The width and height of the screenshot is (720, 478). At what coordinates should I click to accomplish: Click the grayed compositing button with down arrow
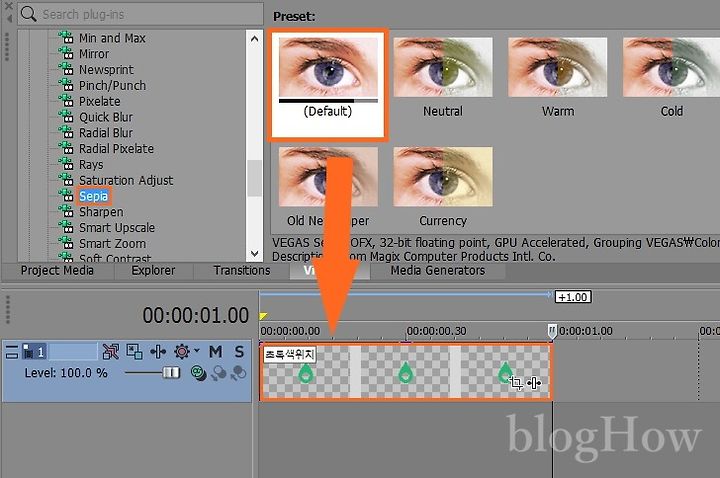pyautogui.click(x=219, y=373)
